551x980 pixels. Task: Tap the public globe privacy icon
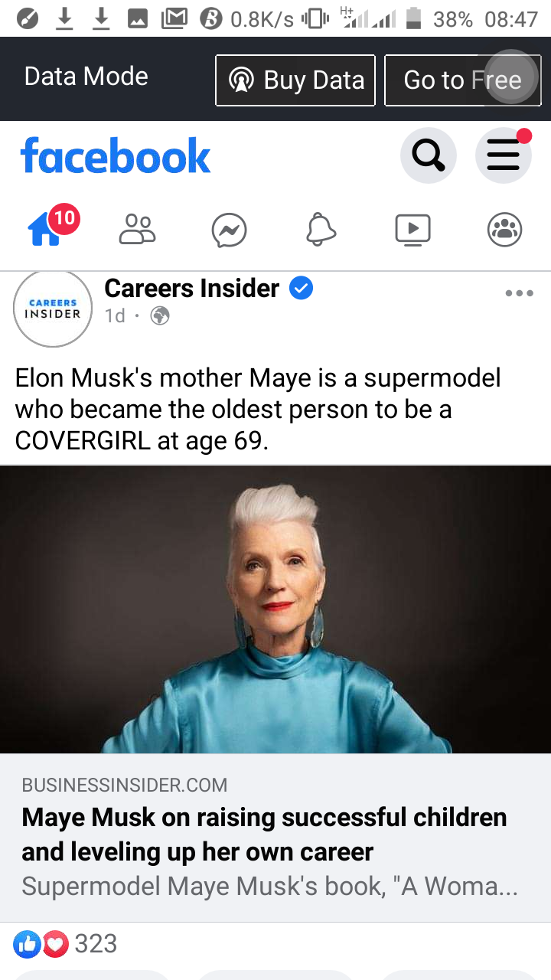tap(160, 315)
